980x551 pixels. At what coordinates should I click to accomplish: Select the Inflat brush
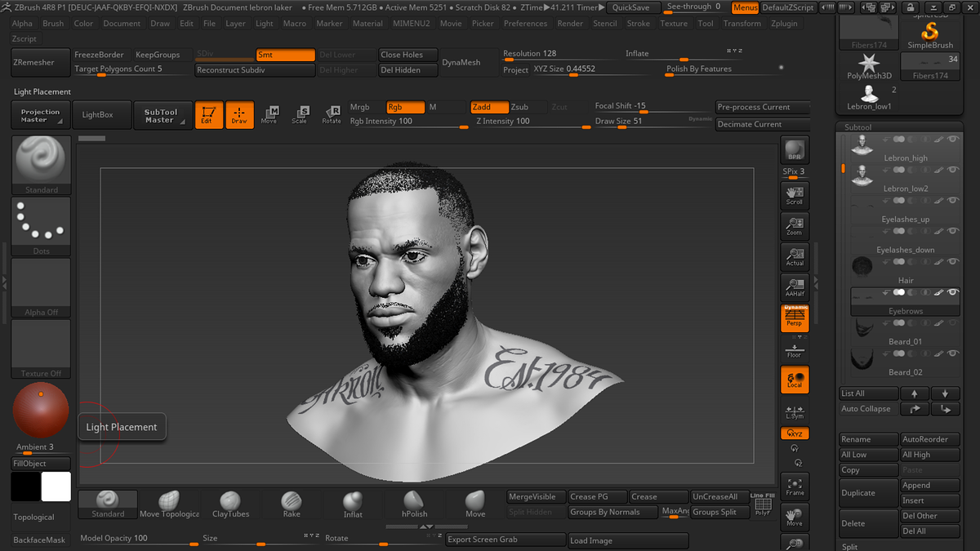click(353, 504)
